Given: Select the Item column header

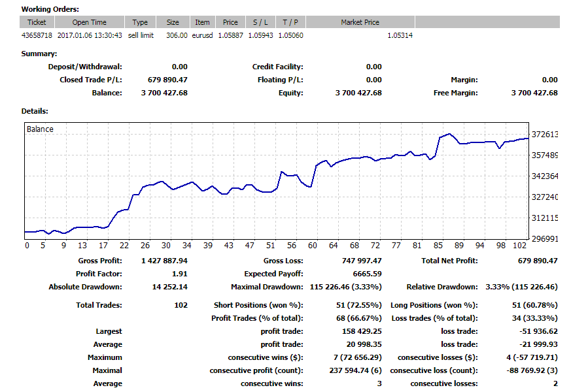Looking at the screenshot, I should coord(202,22).
